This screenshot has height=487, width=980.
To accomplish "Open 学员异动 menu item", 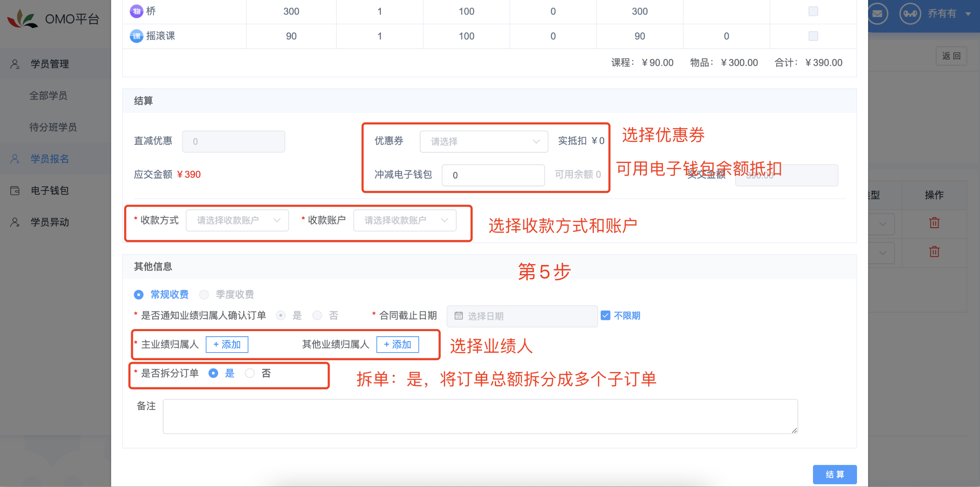I will pyautogui.click(x=56, y=222).
